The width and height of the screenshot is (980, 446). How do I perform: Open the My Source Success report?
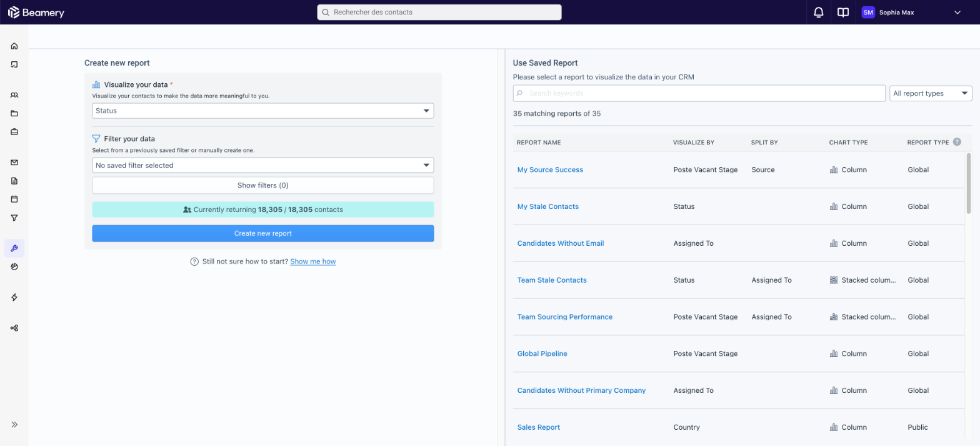pyautogui.click(x=550, y=170)
